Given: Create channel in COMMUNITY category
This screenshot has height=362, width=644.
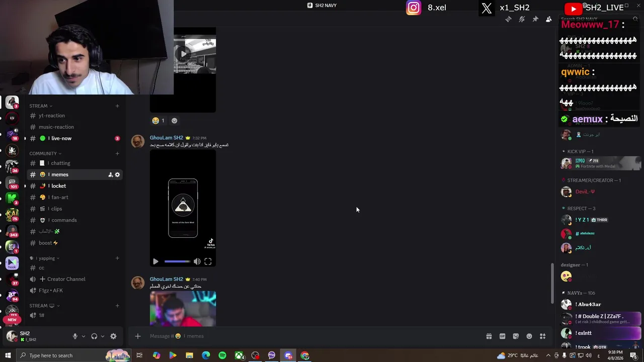Looking at the screenshot, I should (x=117, y=153).
